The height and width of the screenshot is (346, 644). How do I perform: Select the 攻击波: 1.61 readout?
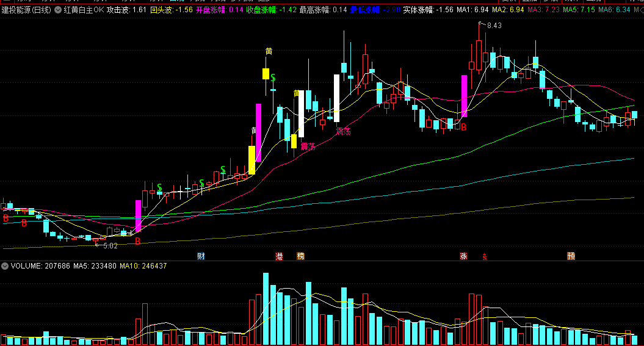pos(126,9)
